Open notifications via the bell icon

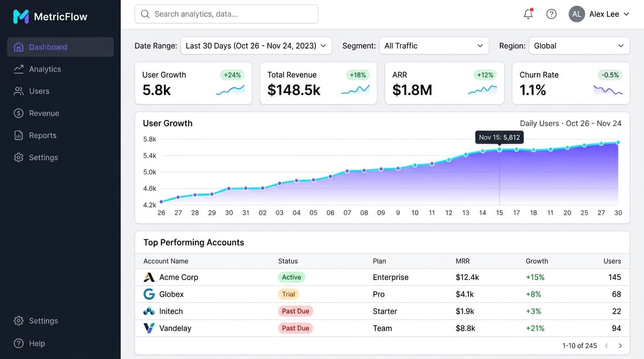click(x=528, y=14)
